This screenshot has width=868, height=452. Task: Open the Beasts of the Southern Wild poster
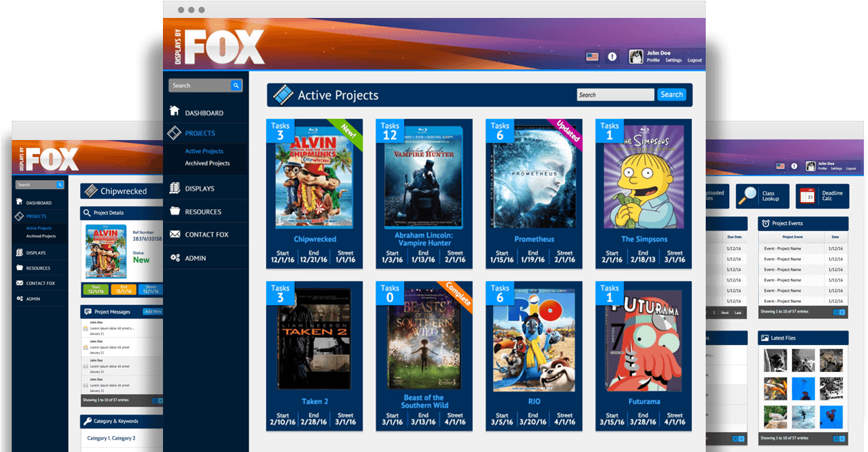[x=424, y=340]
